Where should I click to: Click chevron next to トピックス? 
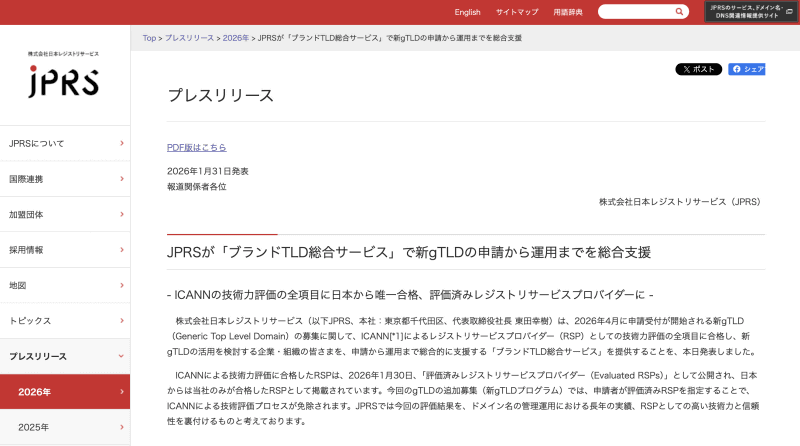pyautogui.click(x=121, y=320)
